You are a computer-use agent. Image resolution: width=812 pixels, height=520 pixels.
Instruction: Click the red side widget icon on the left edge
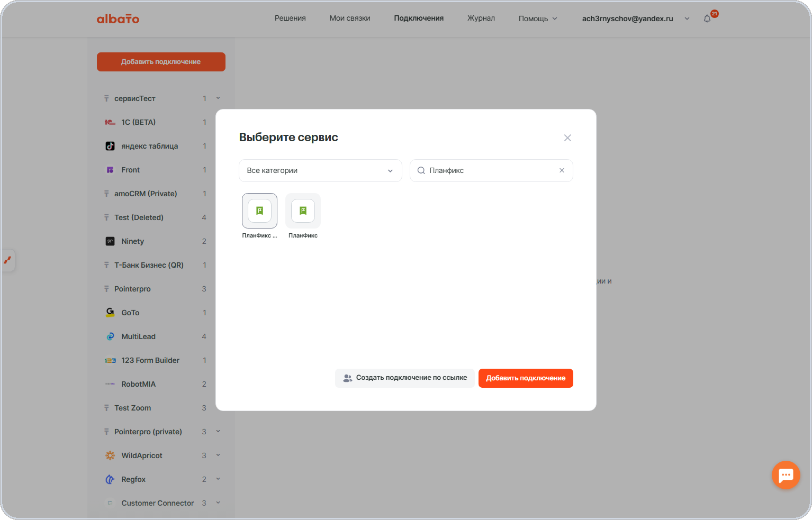pyautogui.click(x=7, y=260)
